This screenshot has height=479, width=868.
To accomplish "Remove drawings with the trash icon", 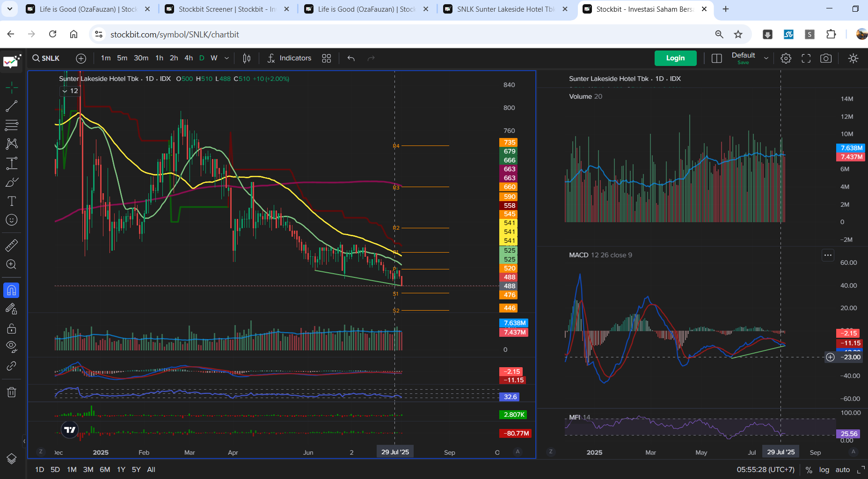I will click(x=12, y=392).
